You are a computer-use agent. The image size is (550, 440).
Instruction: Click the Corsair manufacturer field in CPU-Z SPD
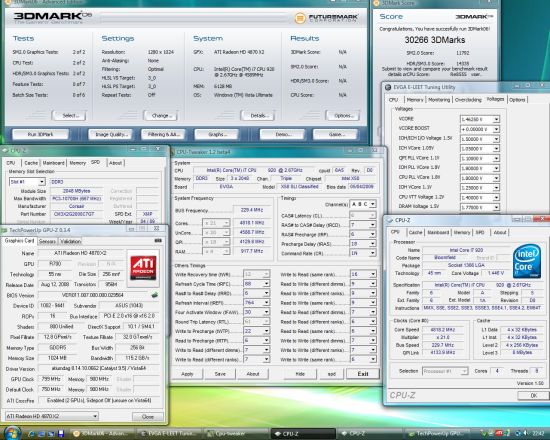[x=77, y=206]
